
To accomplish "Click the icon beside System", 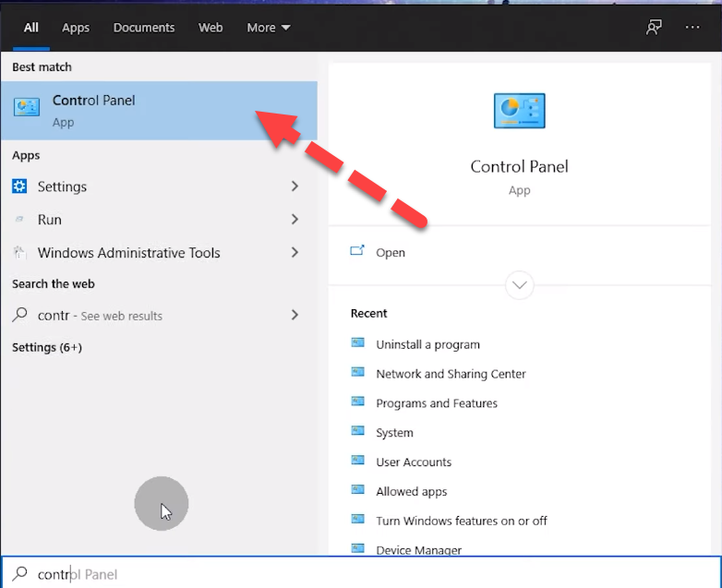I will coord(358,431).
